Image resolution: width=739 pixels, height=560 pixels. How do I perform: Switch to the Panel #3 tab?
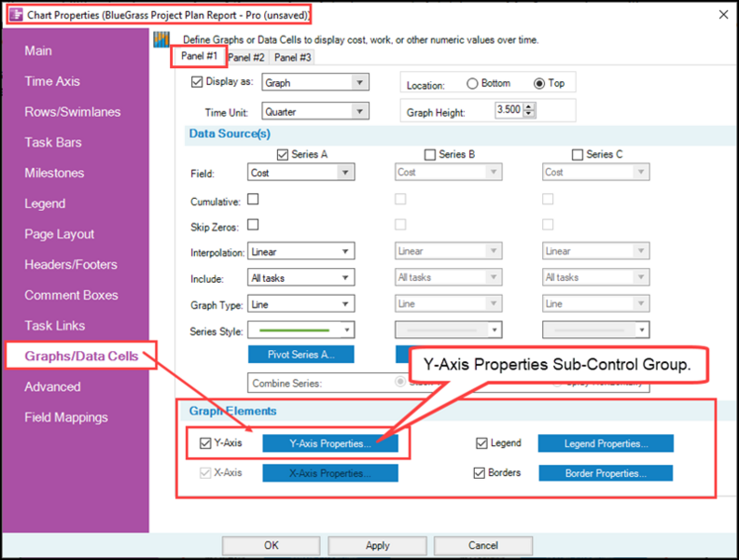click(x=293, y=58)
